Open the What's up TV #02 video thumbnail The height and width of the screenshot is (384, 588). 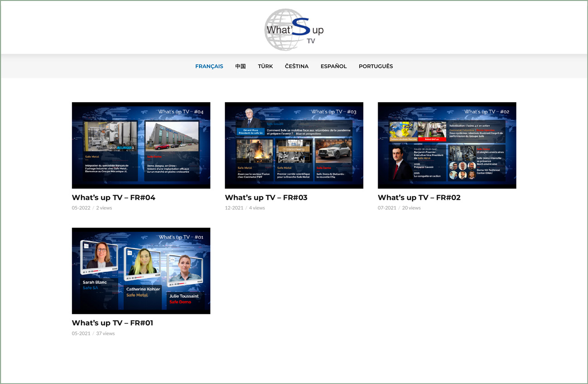point(447,145)
